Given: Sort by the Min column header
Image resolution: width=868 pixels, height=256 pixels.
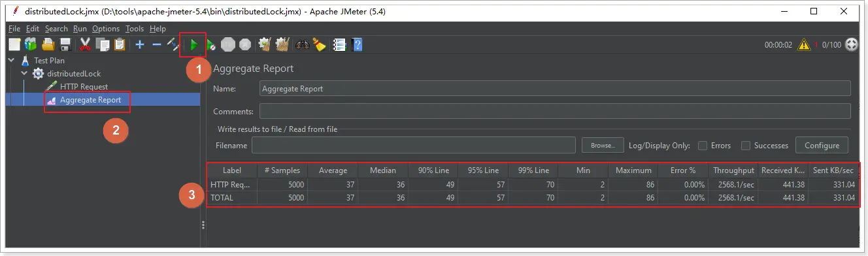Looking at the screenshot, I should point(583,170).
